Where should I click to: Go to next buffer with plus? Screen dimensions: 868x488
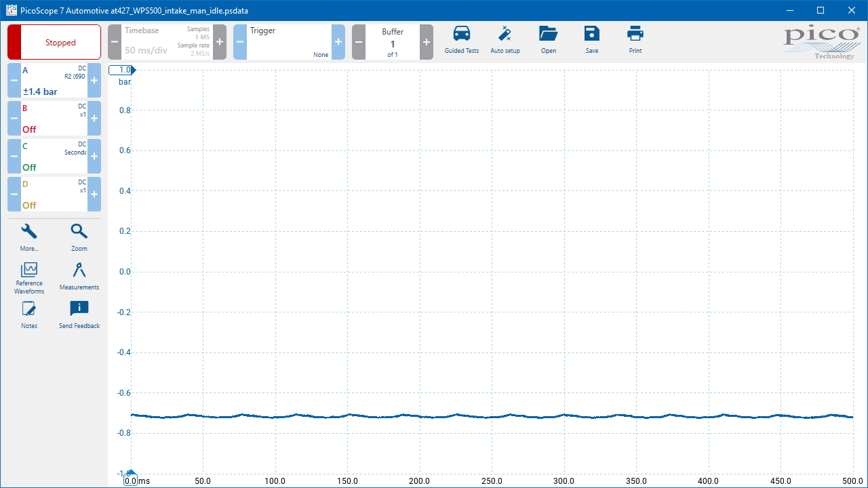tap(427, 42)
